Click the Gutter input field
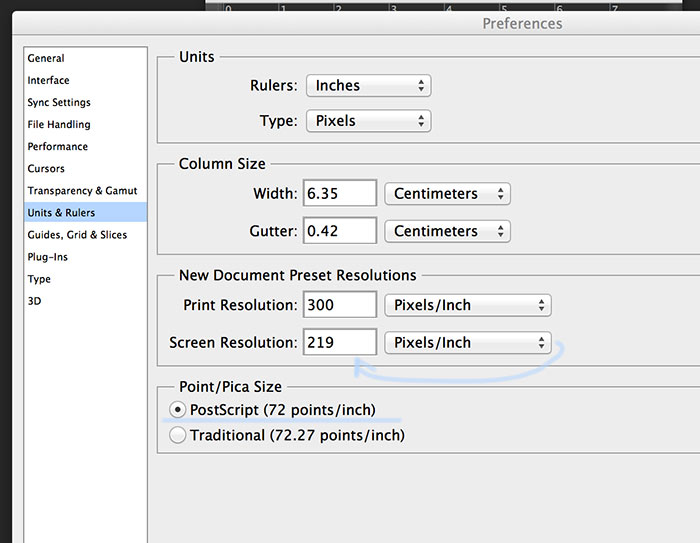700x543 pixels. 340,231
